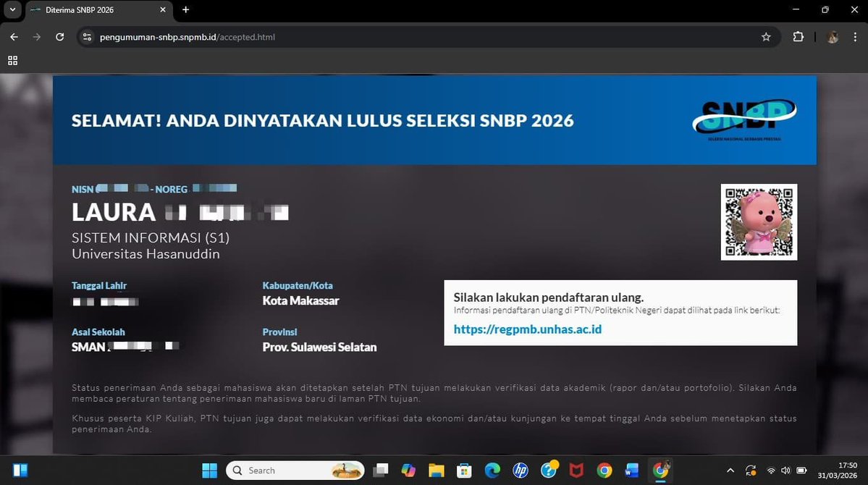This screenshot has width=868, height=485.
Task: Launch Microsoft Edge from the taskbar
Action: coord(492,471)
